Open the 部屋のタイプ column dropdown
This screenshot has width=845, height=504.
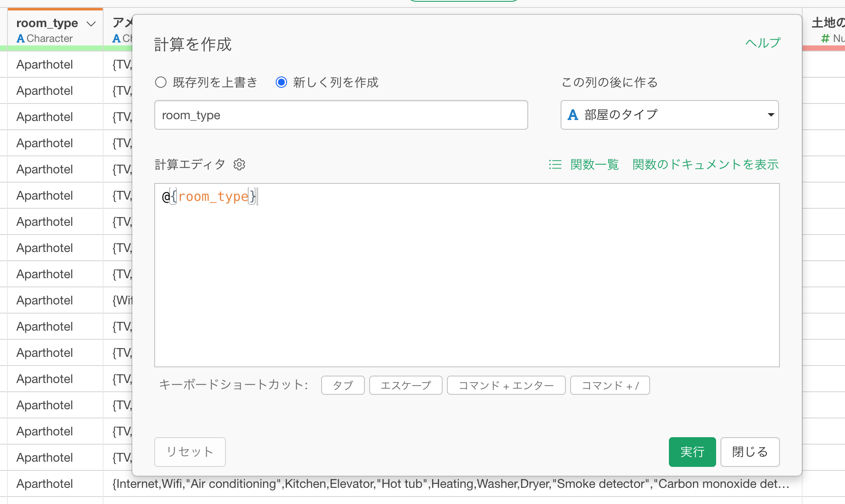pos(669,115)
